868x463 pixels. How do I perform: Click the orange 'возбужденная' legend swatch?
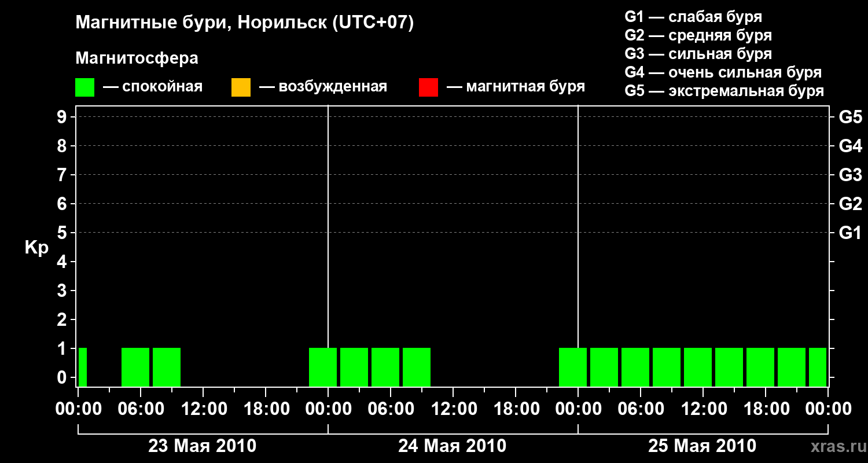point(241,87)
